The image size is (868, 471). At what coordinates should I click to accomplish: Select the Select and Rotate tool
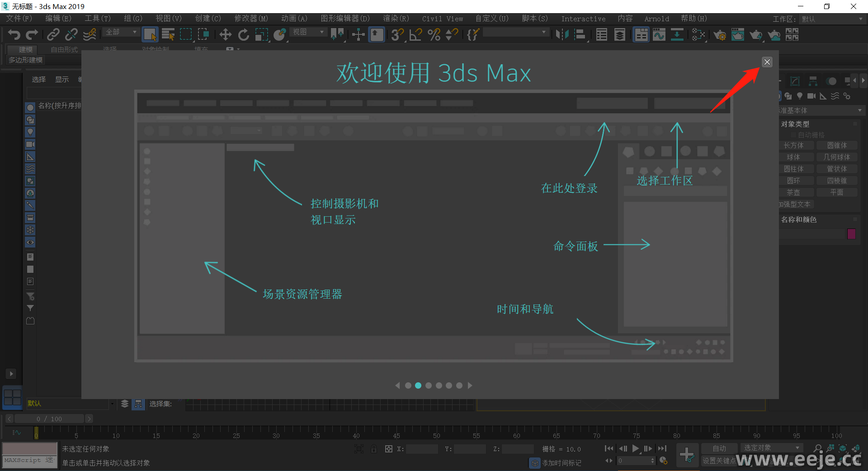[x=244, y=35]
